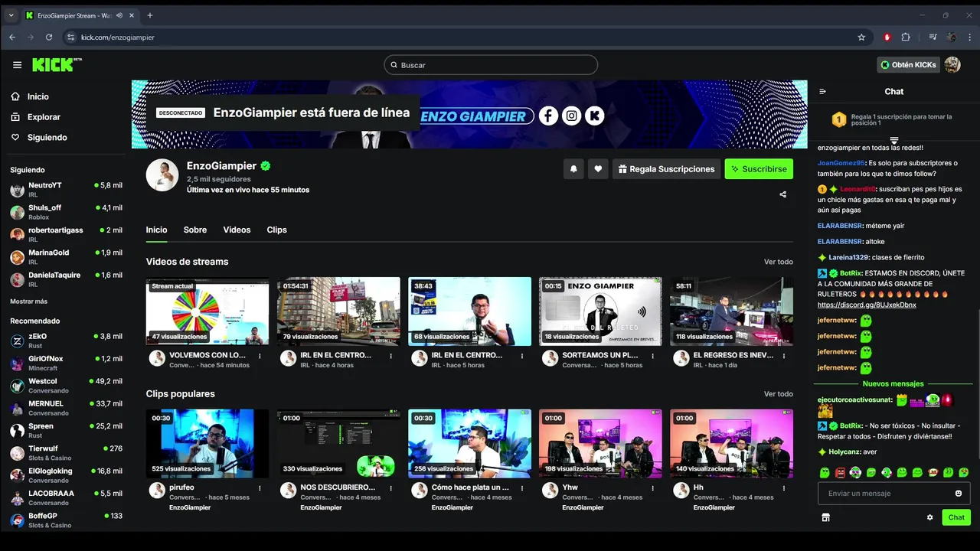The height and width of the screenshot is (551, 980).
Task: Open options menu for VOLVEMOS CON LO video
Action: (x=260, y=356)
